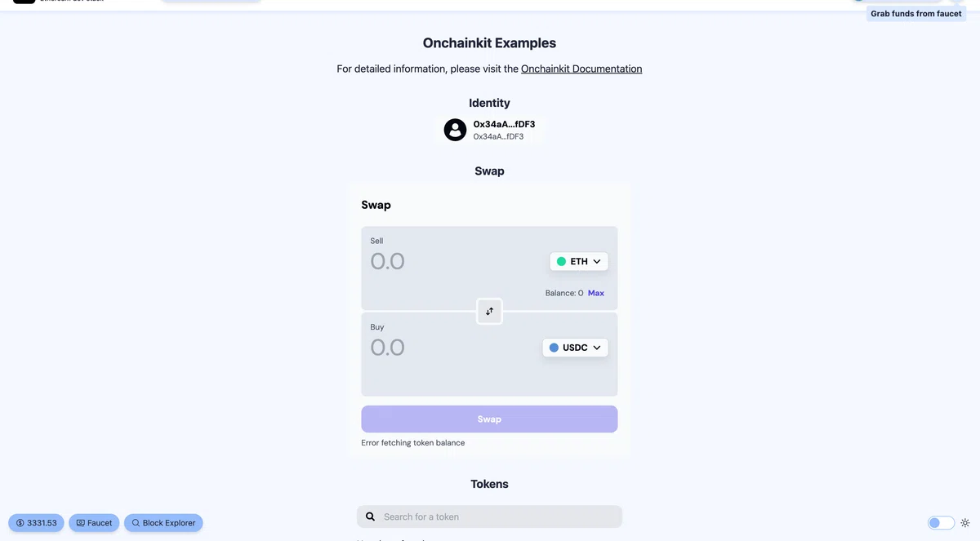Screen dimensions: 980x541
Task: Click the identity avatar icon
Action: tap(455, 130)
